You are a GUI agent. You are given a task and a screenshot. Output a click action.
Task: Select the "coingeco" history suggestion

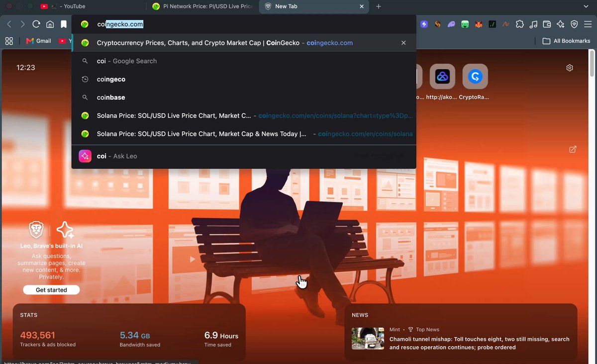244,79
